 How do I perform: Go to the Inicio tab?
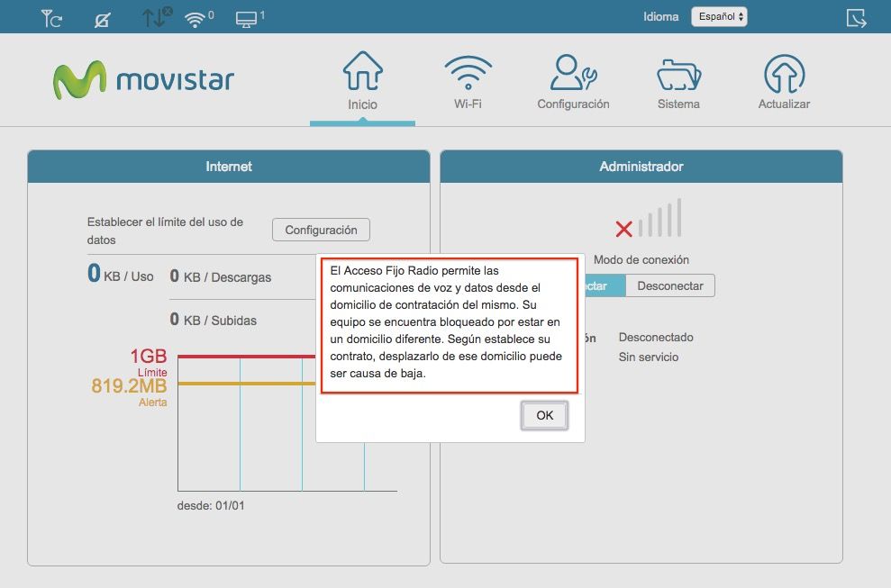point(362,83)
